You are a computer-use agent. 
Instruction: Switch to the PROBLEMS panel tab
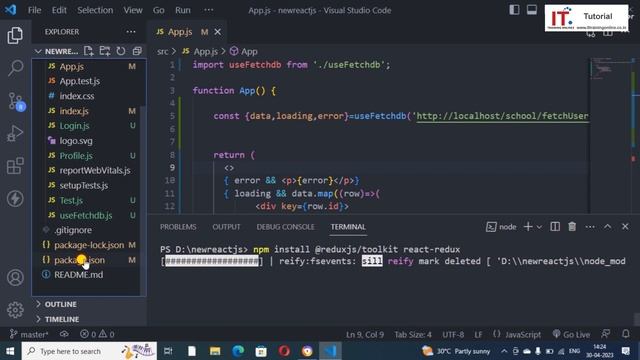(178, 227)
